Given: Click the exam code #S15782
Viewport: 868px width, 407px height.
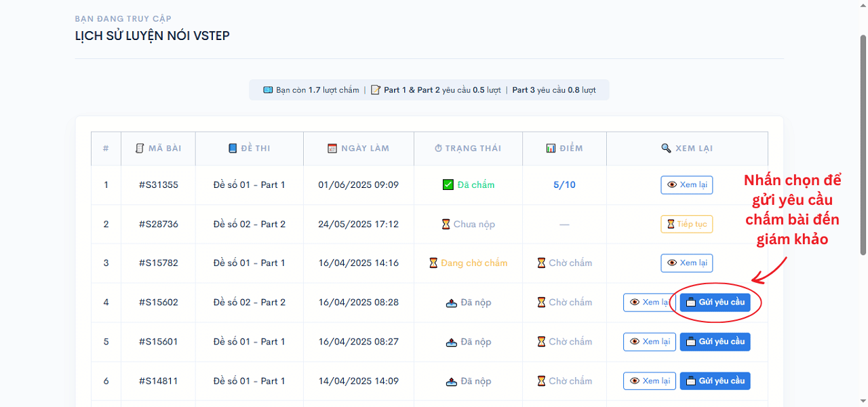Looking at the screenshot, I should (159, 263).
